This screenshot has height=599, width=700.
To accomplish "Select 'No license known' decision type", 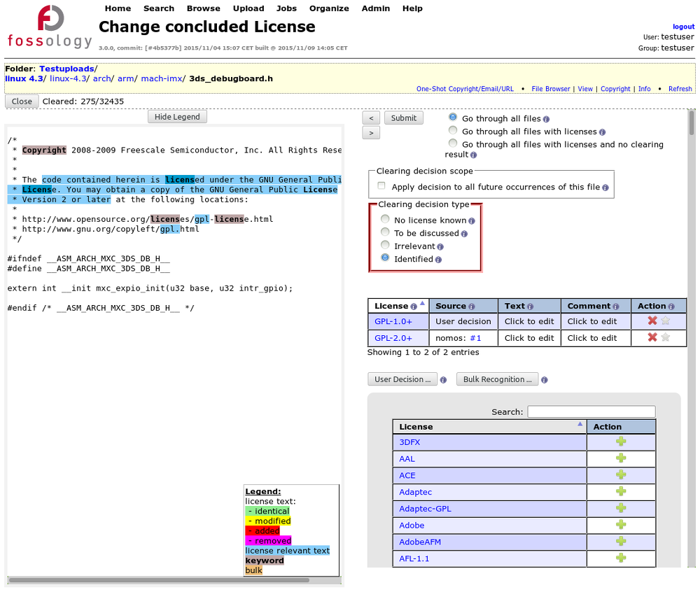I will (x=385, y=220).
